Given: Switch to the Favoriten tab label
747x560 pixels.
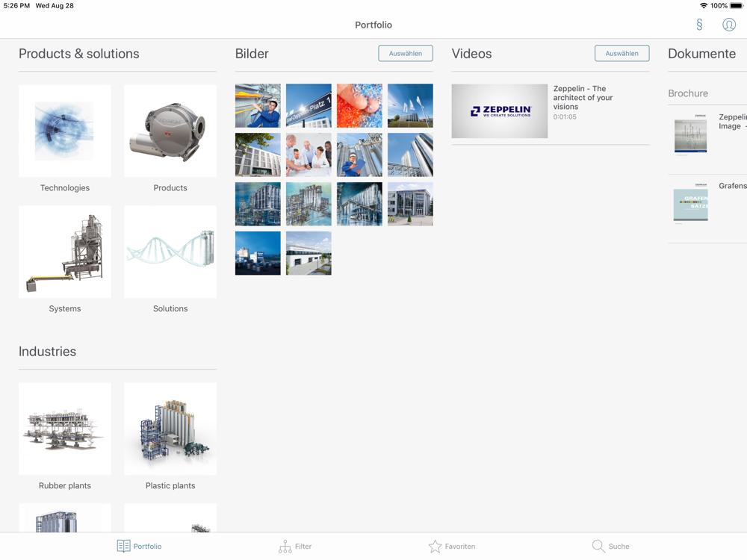Looking at the screenshot, I should 459,547.
